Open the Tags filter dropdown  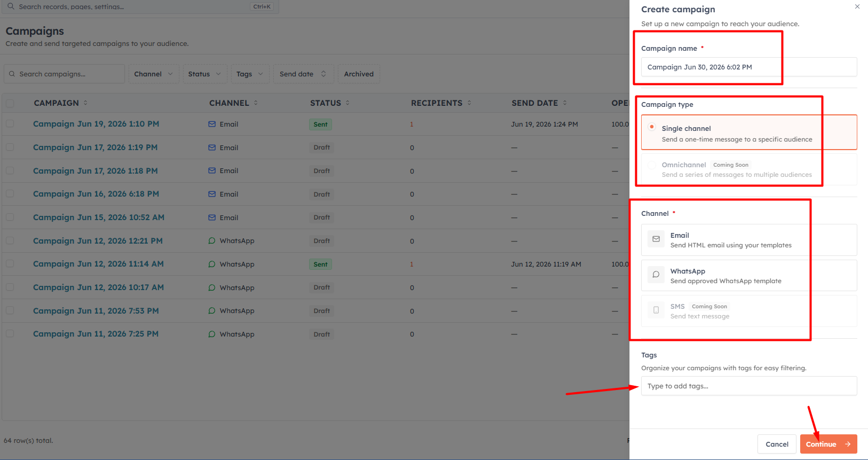(x=250, y=74)
